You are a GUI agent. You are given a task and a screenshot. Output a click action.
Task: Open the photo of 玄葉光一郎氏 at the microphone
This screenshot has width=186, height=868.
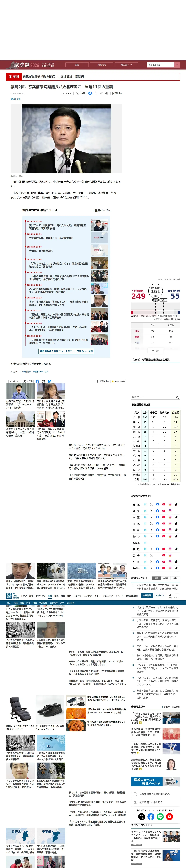pyautogui.click(x=66, y=138)
